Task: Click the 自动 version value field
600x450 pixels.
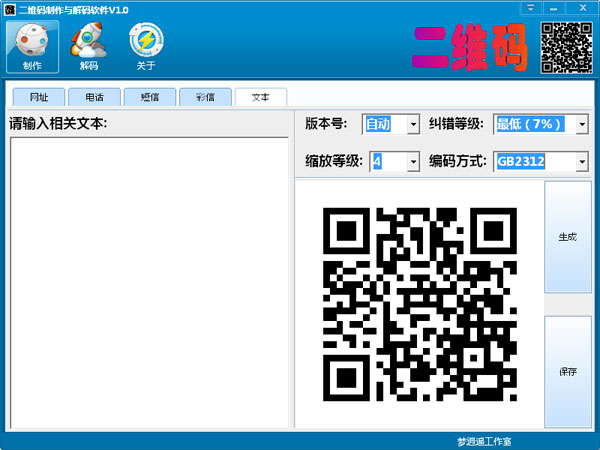Action: coord(385,124)
